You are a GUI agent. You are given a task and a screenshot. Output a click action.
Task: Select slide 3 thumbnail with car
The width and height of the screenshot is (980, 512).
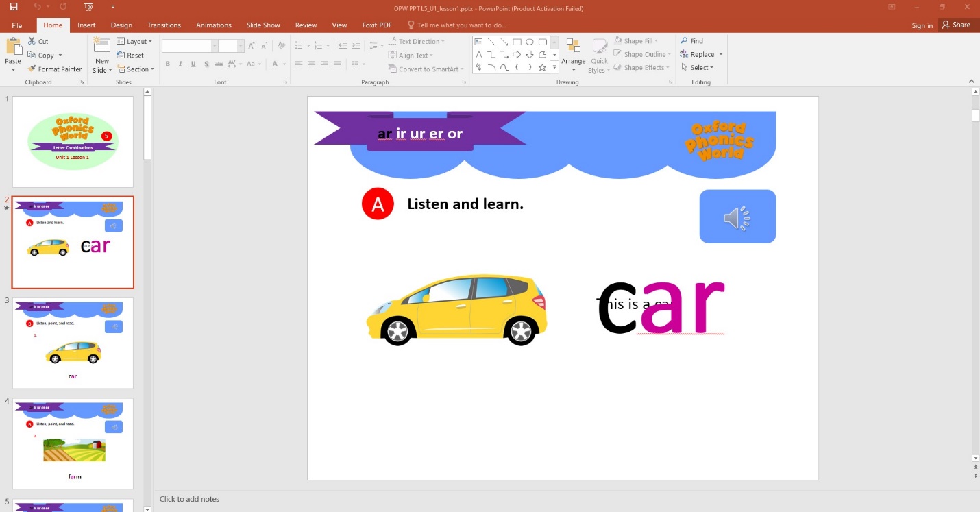(73, 343)
